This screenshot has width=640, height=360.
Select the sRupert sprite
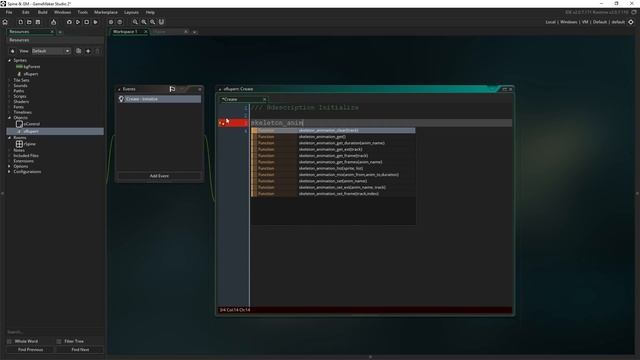click(x=31, y=74)
